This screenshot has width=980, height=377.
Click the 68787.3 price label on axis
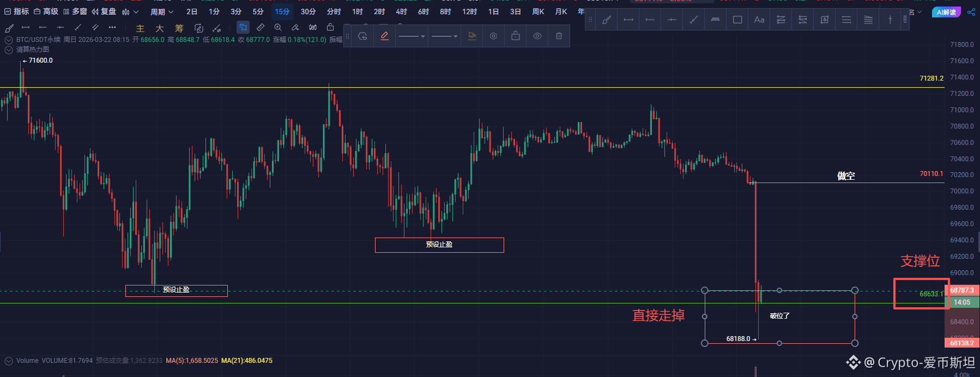click(962, 290)
